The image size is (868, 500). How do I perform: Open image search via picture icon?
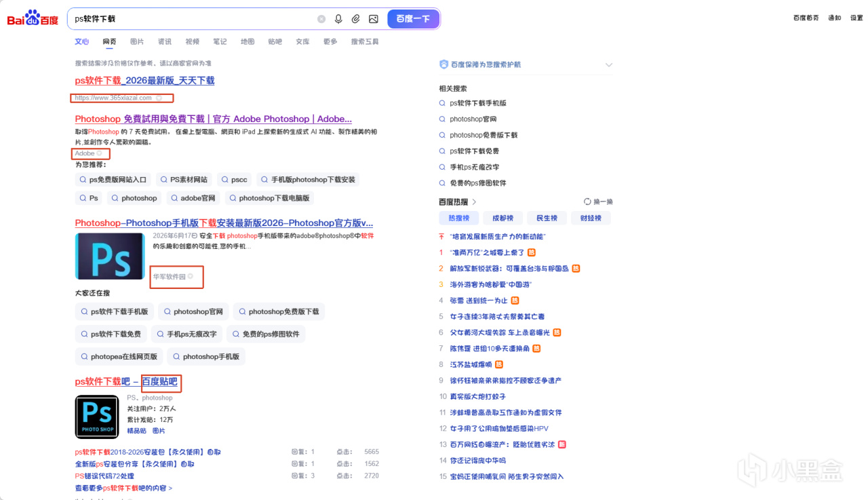click(374, 19)
